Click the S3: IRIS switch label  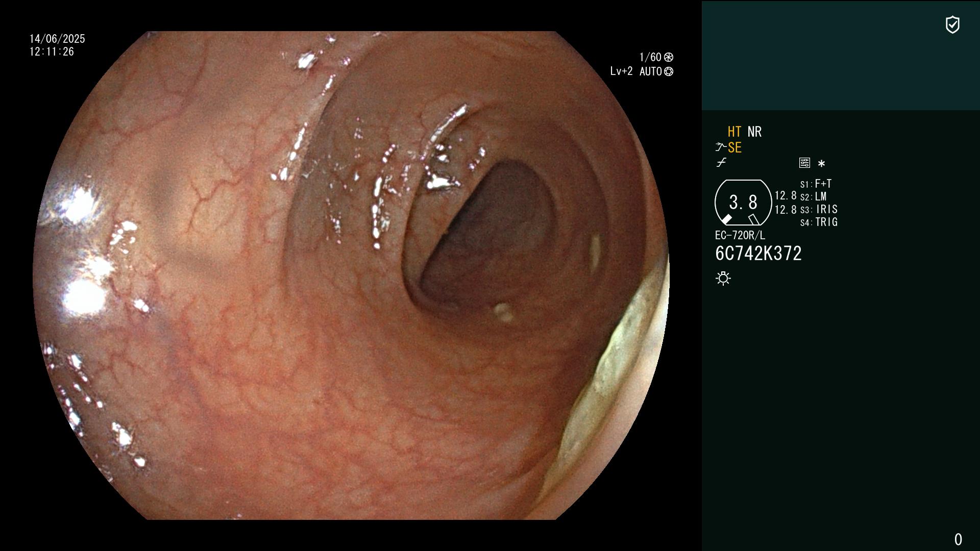pyautogui.click(x=819, y=209)
